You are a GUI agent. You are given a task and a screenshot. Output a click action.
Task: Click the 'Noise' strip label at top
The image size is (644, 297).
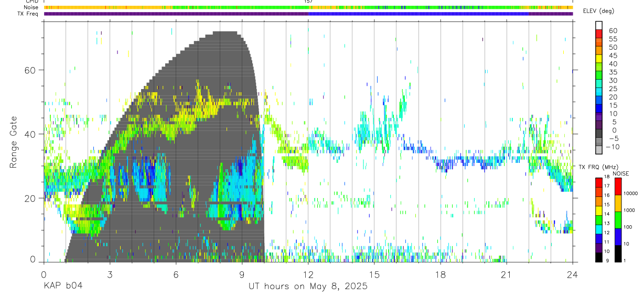click(31, 7)
